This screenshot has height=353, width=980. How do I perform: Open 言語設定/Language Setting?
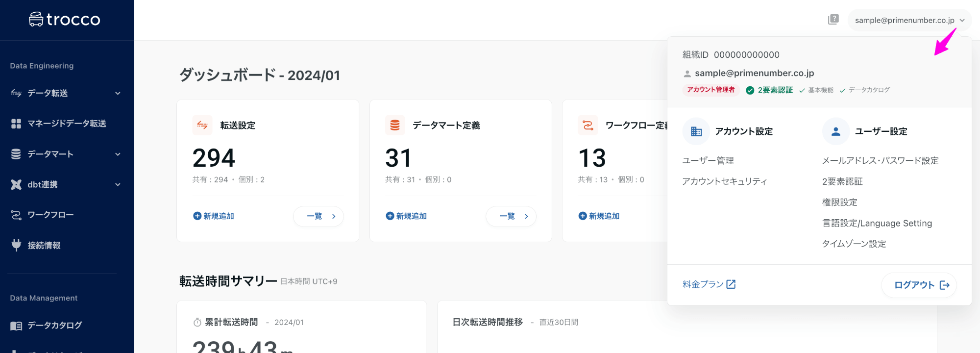pos(877,223)
